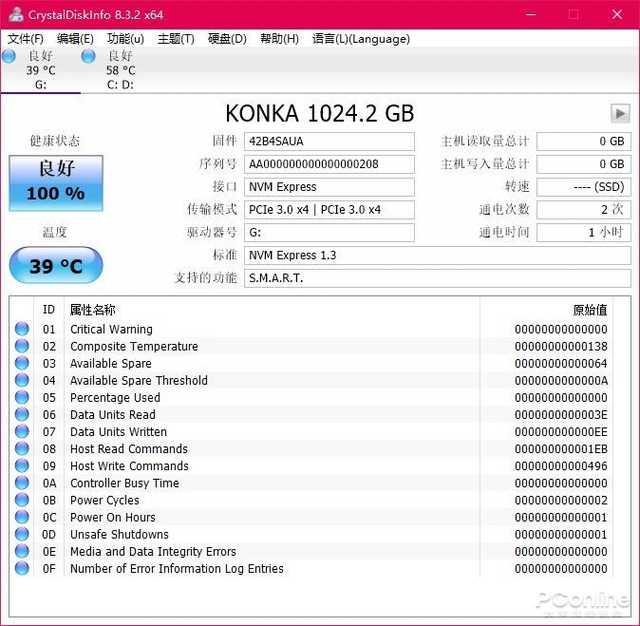This screenshot has width=640, height=626.
Task: Click the next disk arrow button
Action: [x=620, y=114]
